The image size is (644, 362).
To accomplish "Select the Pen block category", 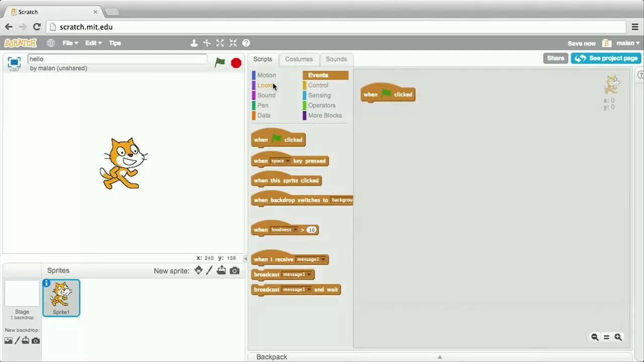I will 263,106.
